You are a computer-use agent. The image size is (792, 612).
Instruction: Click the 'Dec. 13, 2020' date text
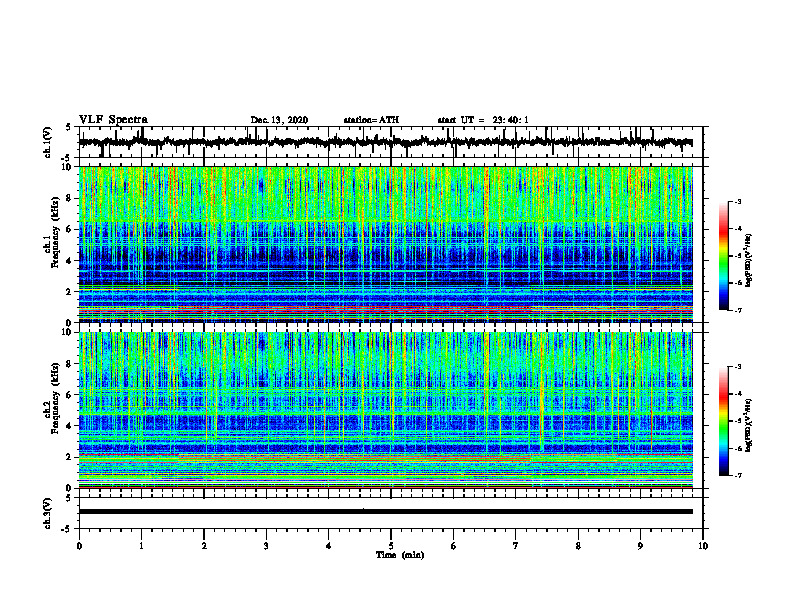[x=279, y=120]
